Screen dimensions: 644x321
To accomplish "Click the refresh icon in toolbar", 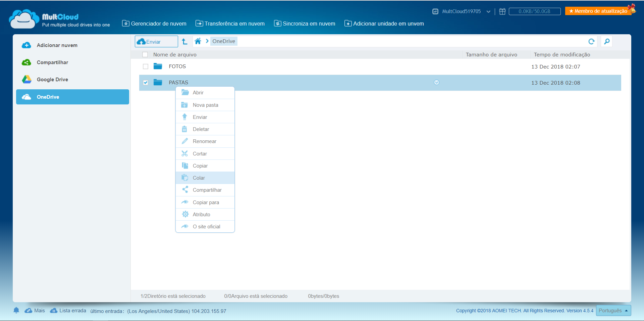I will [x=591, y=42].
